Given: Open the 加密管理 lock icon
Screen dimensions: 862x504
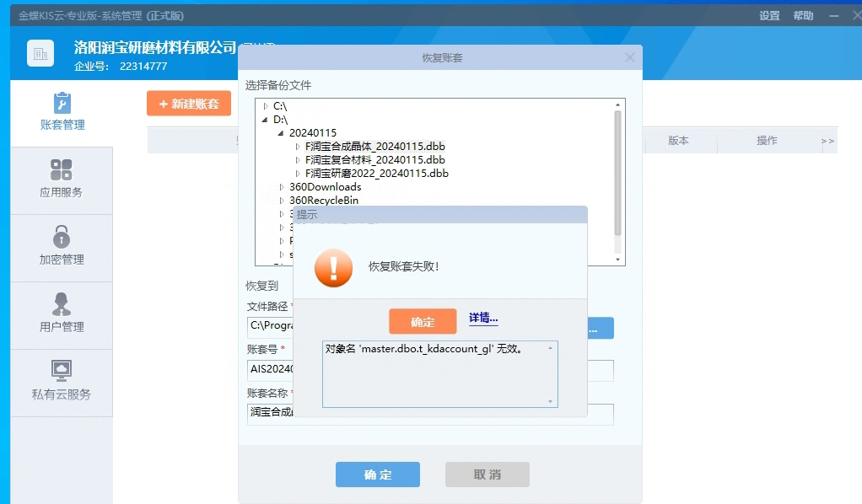Looking at the screenshot, I should point(62,237).
